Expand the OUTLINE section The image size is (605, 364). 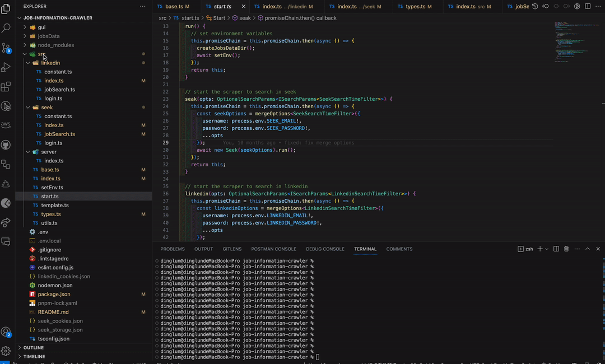click(83, 347)
